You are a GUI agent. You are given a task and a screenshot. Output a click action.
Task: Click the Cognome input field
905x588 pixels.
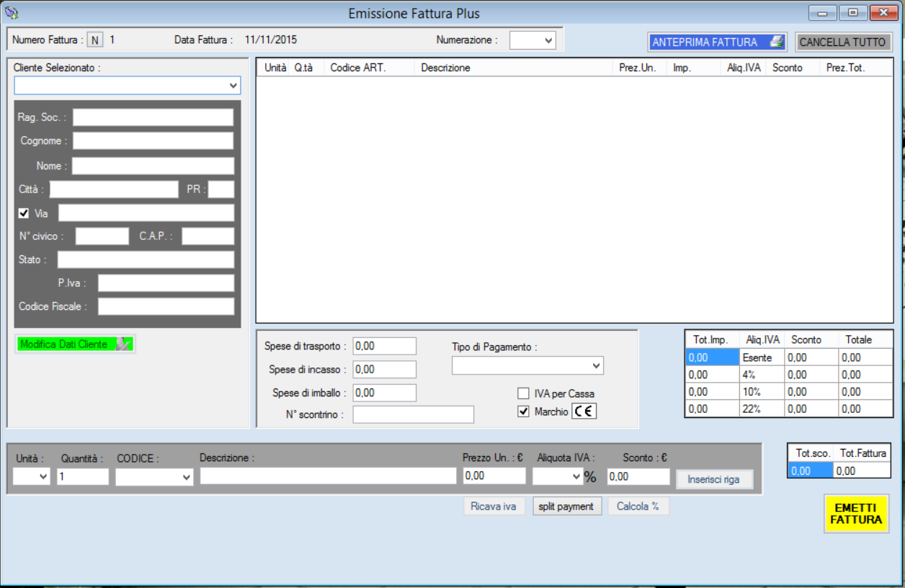click(x=153, y=141)
